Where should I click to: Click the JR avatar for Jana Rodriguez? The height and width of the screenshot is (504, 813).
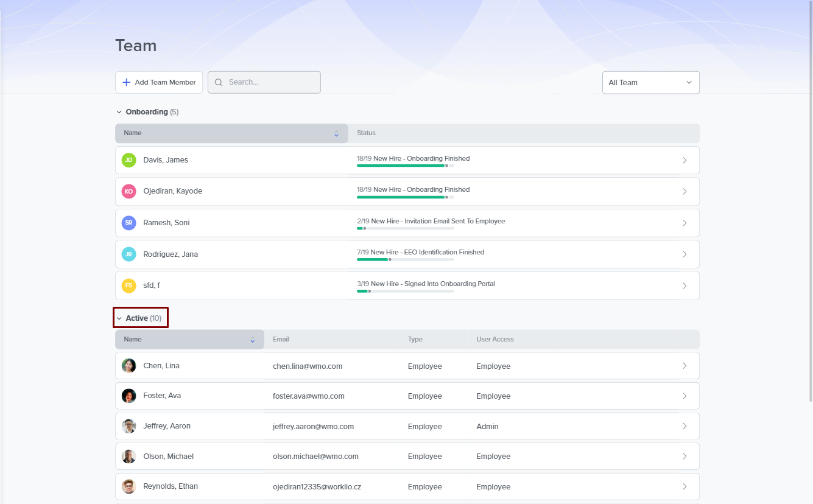pyautogui.click(x=128, y=254)
